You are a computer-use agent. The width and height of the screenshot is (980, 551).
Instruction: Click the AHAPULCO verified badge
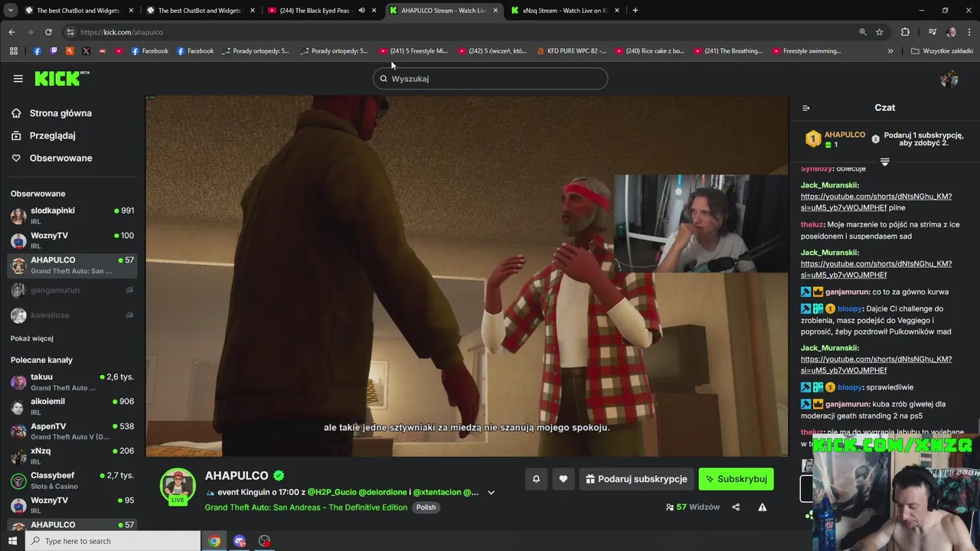tap(279, 476)
